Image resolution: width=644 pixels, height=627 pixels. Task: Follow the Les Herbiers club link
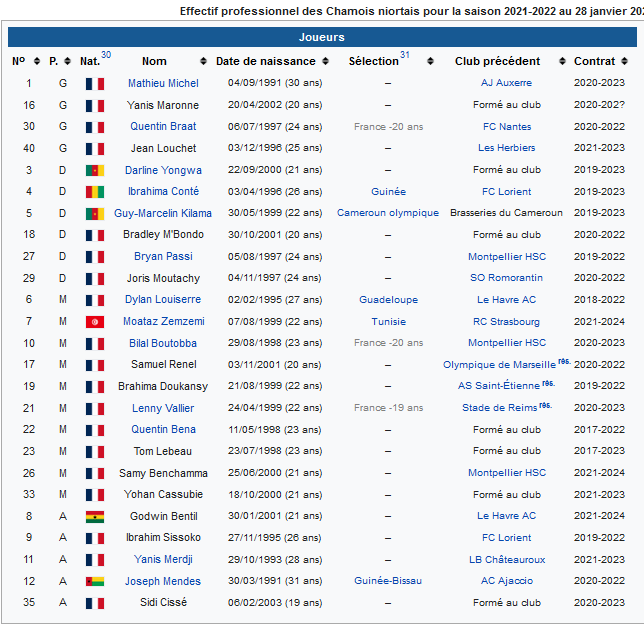pos(506,148)
